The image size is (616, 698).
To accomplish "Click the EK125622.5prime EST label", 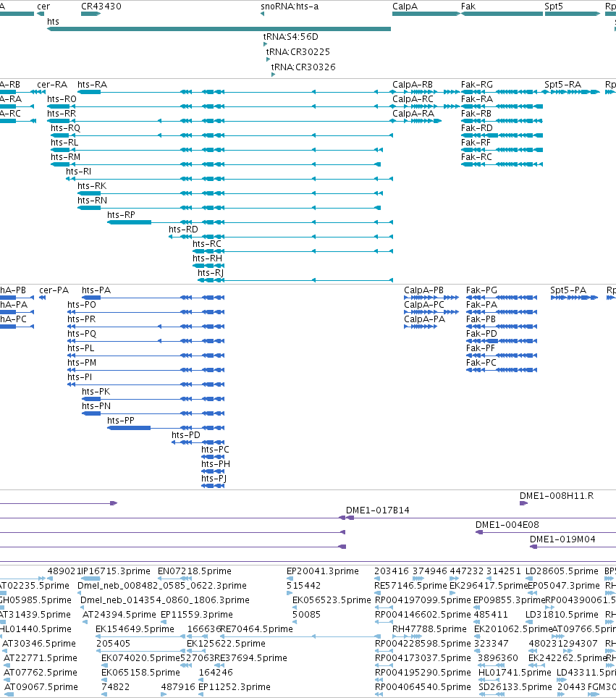I will pos(226,644).
